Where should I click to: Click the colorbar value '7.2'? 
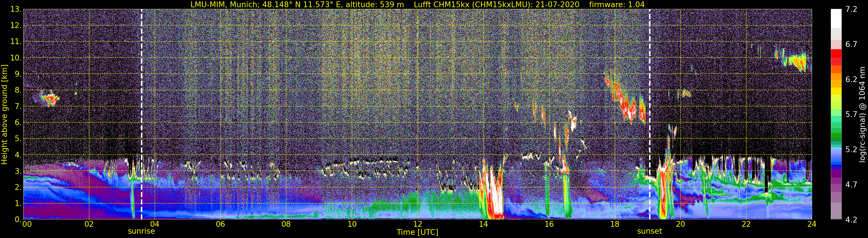851,9
